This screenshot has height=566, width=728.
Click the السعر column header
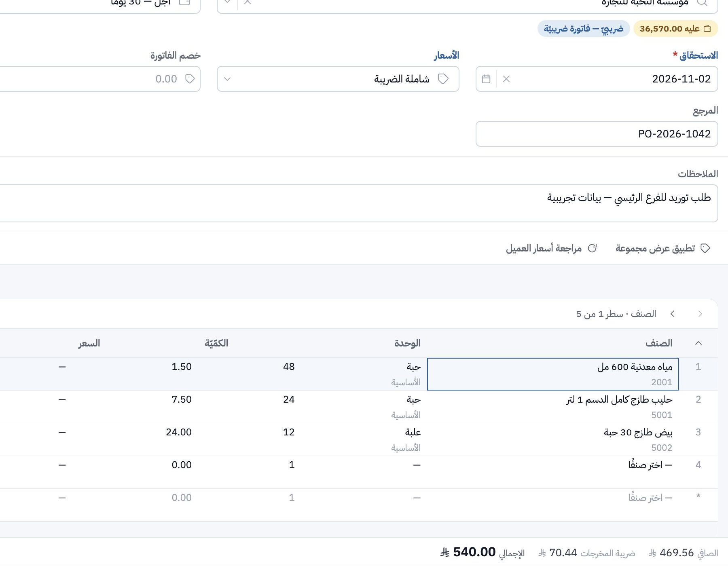coord(89,343)
